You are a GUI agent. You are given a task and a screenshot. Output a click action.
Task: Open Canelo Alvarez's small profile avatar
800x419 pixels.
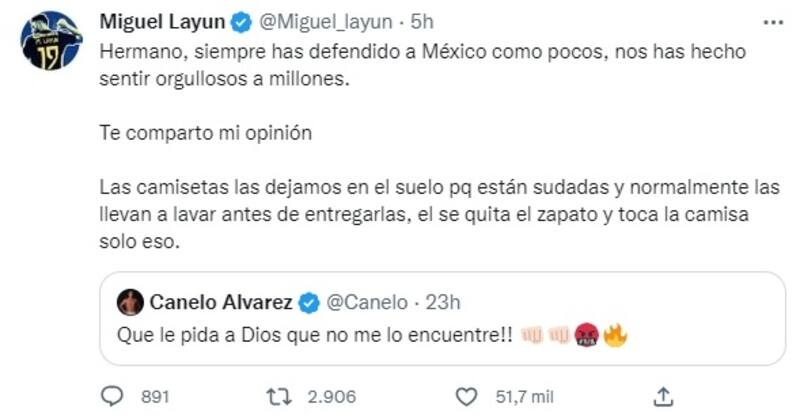point(131,301)
